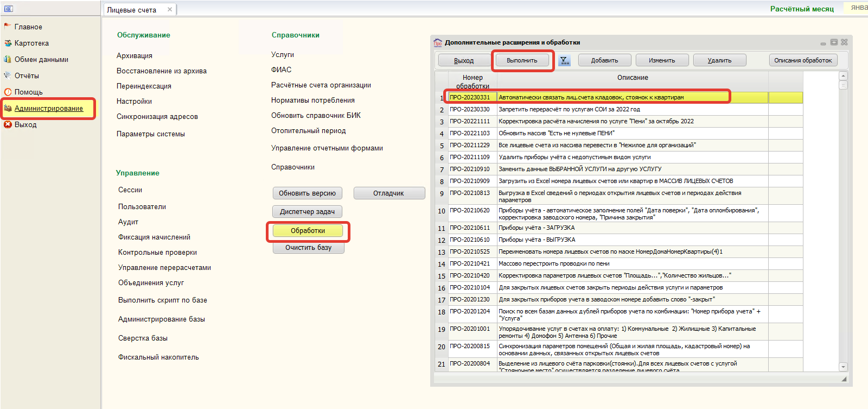Open the Настройки link
The height and width of the screenshot is (409, 868).
point(134,101)
